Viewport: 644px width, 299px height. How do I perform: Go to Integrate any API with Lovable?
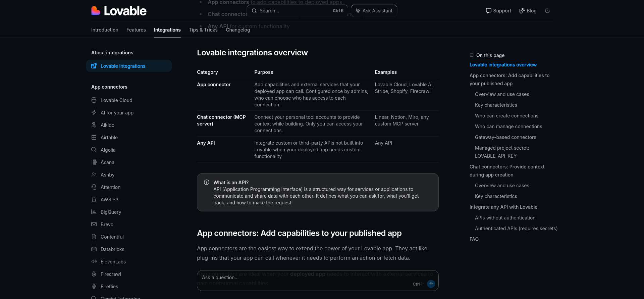[503, 207]
